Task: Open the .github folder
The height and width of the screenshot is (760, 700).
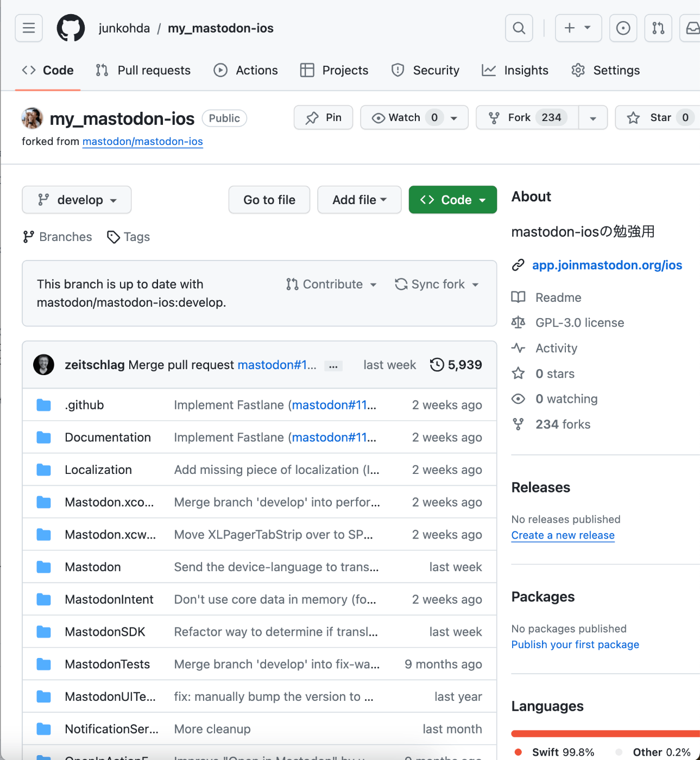Action: point(84,405)
